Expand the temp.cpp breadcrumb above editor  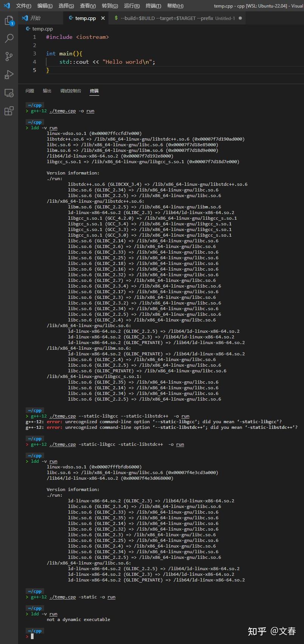pyautogui.click(x=42, y=29)
